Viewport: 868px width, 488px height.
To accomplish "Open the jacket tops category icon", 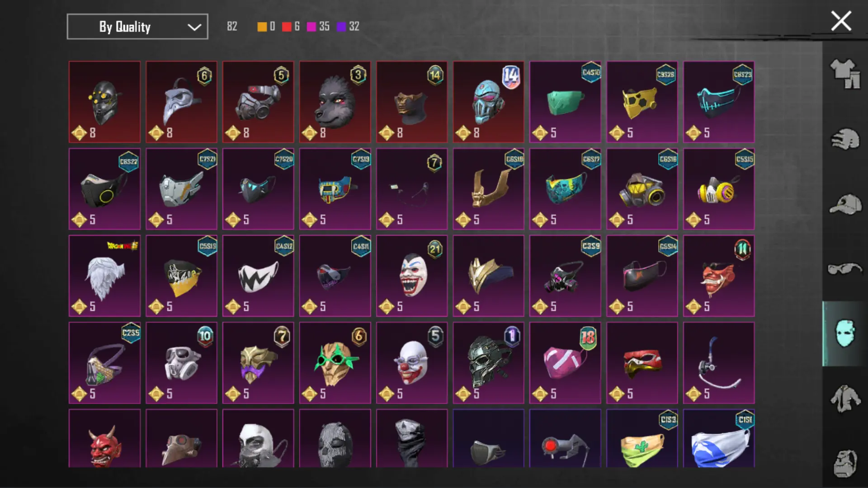I will pyautogui.click(x=845, y=399).
